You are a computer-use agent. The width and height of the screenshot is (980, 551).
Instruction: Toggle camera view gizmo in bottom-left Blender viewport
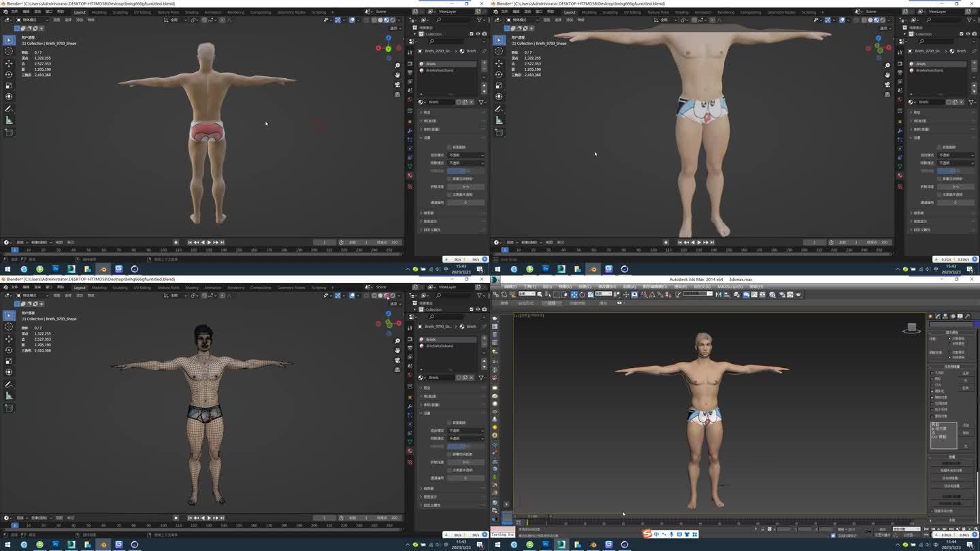[397, 360]
